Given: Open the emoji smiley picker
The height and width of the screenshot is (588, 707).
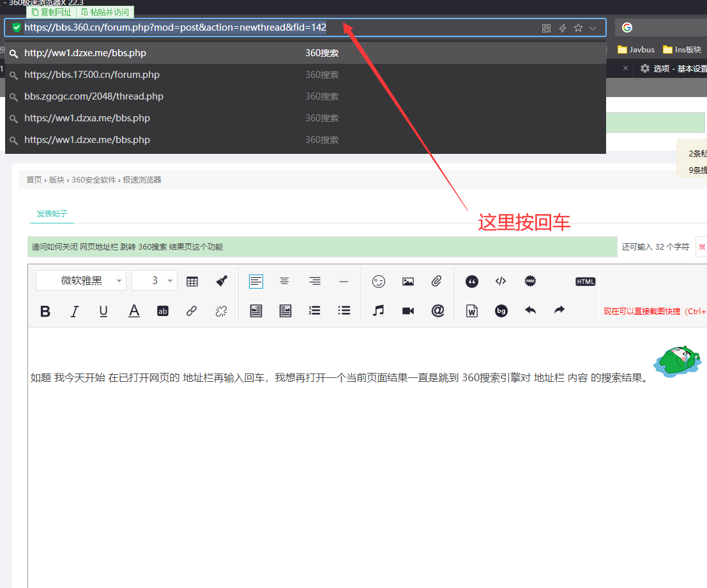Looking at the screenshot, I should pyautogui.click(x=379, y=282).
